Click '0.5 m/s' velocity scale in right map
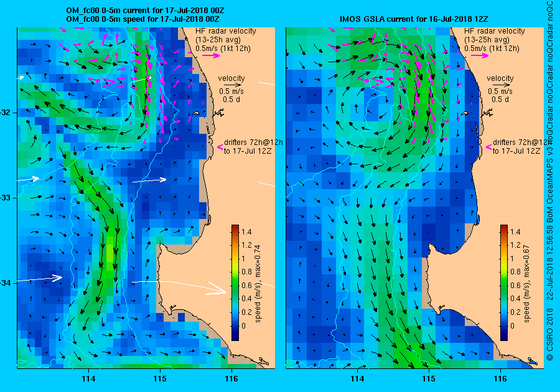560x392 pixels. coord(500,91)
